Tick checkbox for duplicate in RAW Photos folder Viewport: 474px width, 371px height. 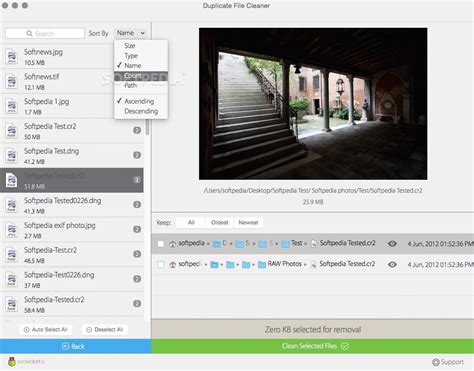point(161,264)
